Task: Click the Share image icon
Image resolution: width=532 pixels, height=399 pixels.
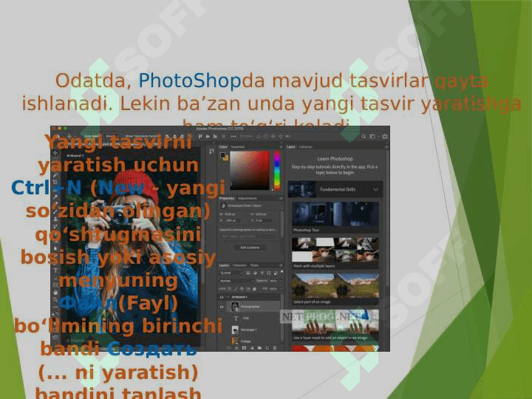Action: click(385, 137)
